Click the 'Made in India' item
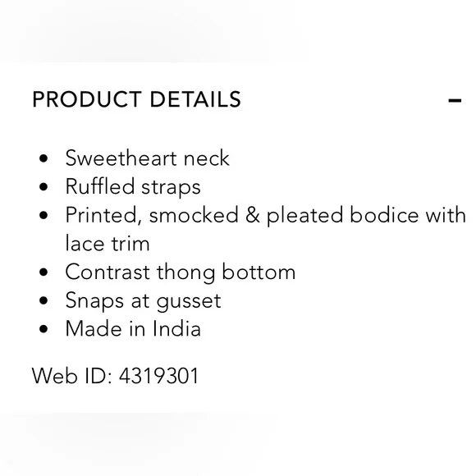This screenshot has width=476, height=476. pos(133,329)
